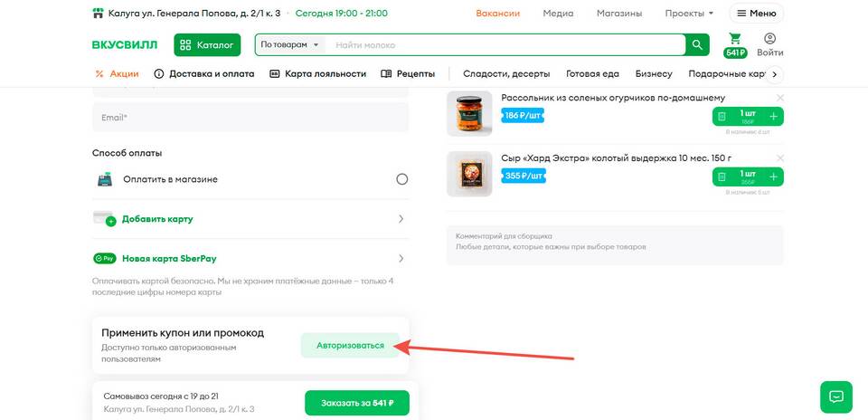Open the Магазины menu item
868x420 pixels.
click(x=619, y=14)
